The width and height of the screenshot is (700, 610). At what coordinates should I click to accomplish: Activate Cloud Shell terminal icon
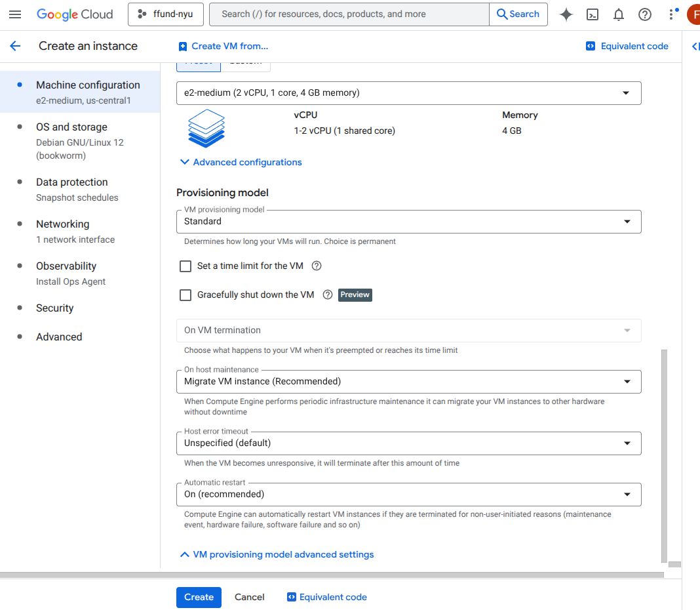(593, 14)
